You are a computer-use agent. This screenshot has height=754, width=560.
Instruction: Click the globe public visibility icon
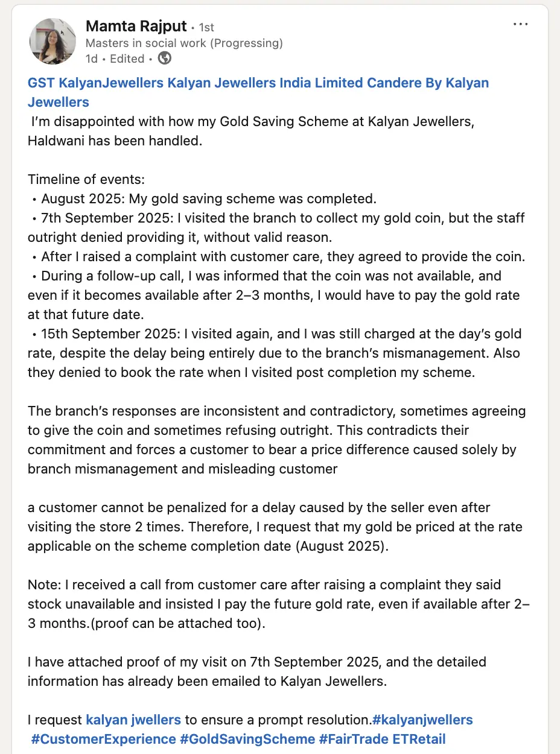[x=164, y=59]
